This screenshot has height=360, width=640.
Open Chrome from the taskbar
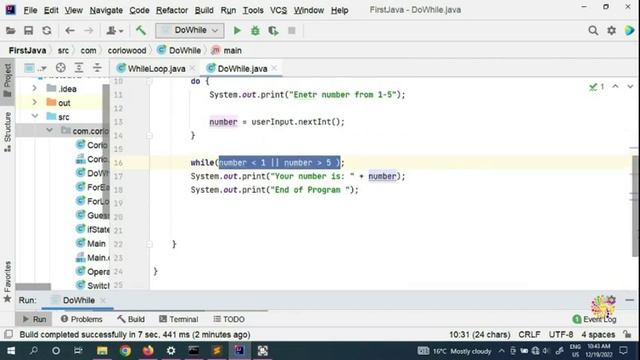point(125,351)
